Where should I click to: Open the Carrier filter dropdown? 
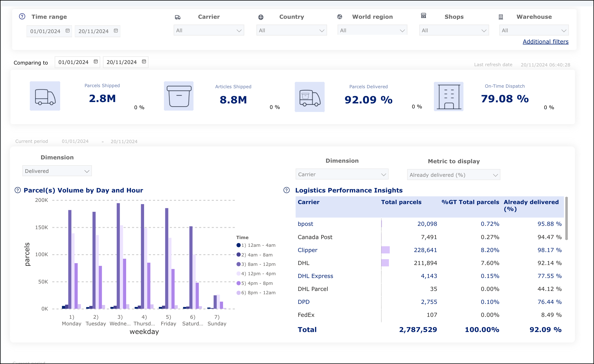(209, 31)
